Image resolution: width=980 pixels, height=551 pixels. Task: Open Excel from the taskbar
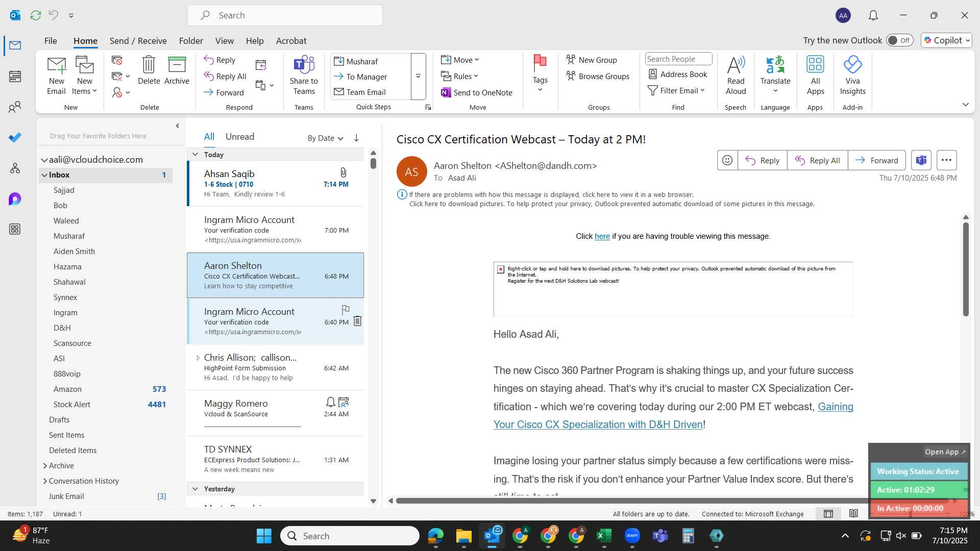click(604, 536)
